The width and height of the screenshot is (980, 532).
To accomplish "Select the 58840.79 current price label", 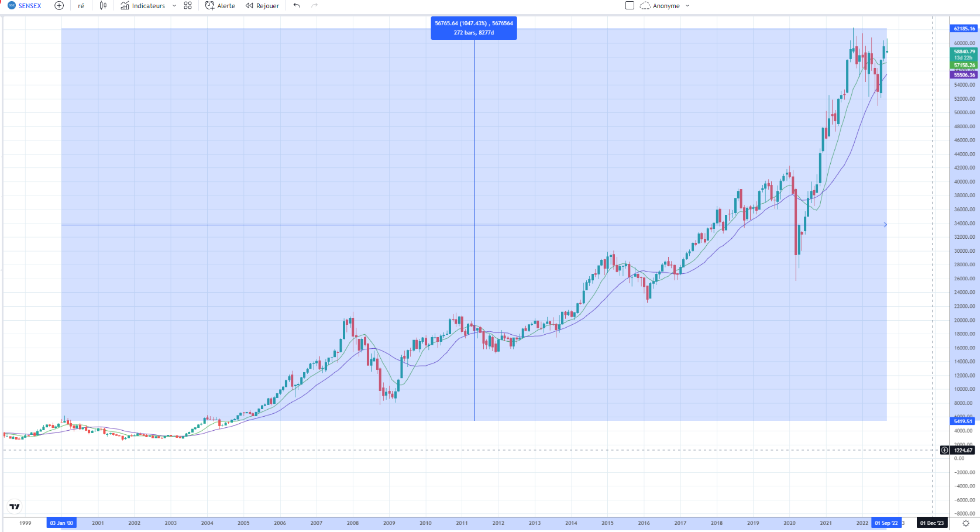I will click(964, 54).
